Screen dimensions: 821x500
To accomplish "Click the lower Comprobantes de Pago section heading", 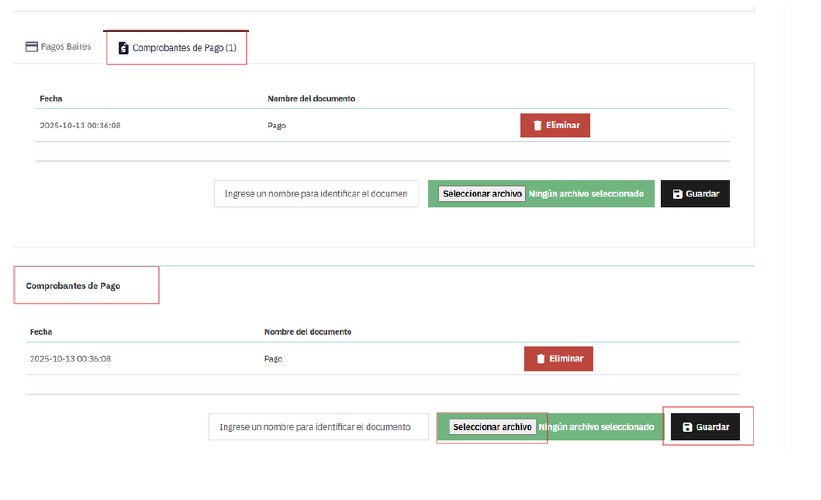I will (x=73, y=286).
